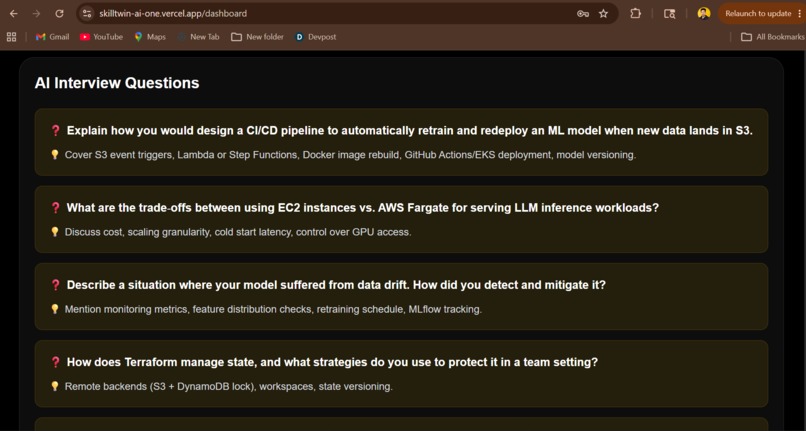Click the lightbulb icon beside S3 event triggers hint
This screenshot has height=431, width=806.
pos(55,154)
